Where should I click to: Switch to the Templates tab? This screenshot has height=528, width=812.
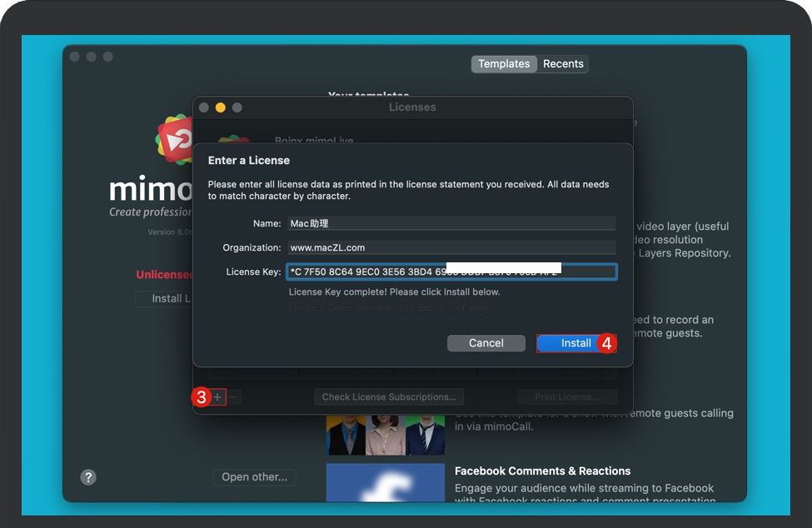[504, 63]
